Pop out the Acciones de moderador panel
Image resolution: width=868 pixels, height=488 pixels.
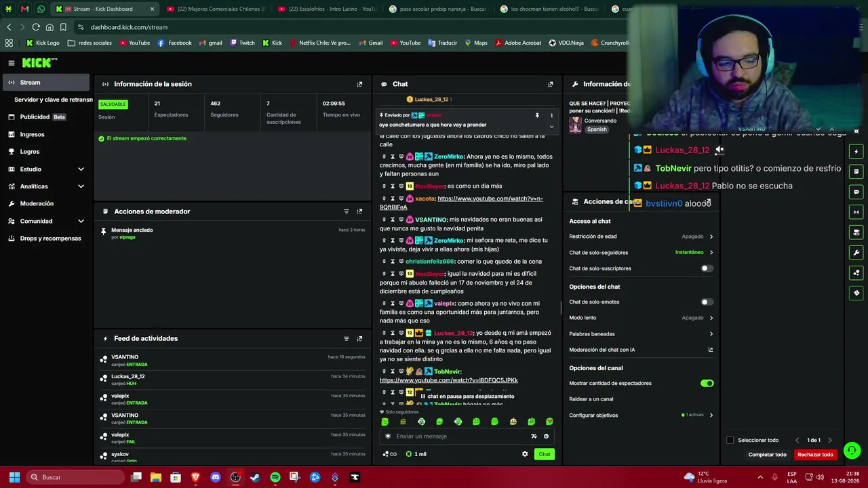pyautogui.click(x=359, y=211)
